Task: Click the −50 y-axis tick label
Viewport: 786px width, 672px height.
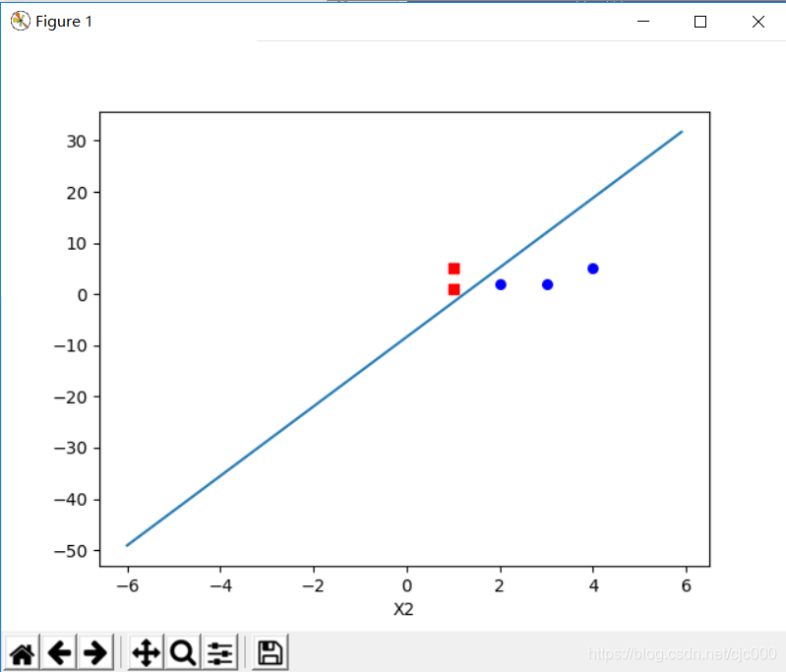Action: click(x=70, y=551)
